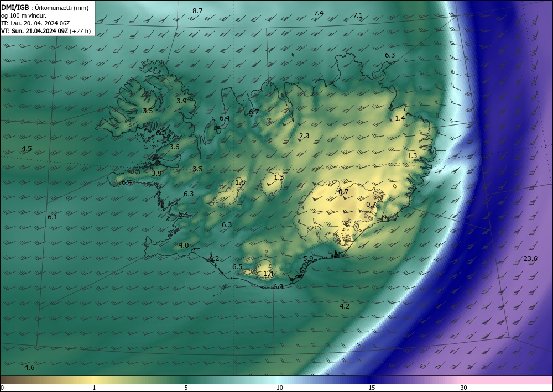This screenshot has width=553, height=392.
Task: Click the 6.0 value in the Westfjords
Action: coord(161,133)
